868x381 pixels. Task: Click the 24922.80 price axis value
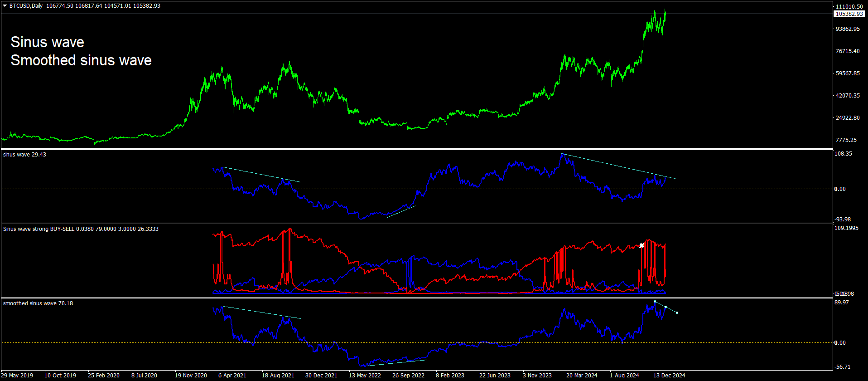[848, 118]
